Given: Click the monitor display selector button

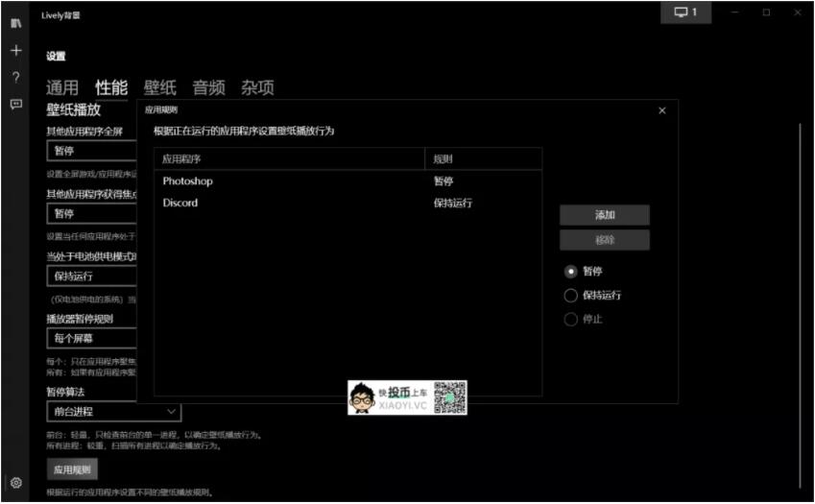Looking at the screenshot, I should pyautogui.click(x=685, y=12).
